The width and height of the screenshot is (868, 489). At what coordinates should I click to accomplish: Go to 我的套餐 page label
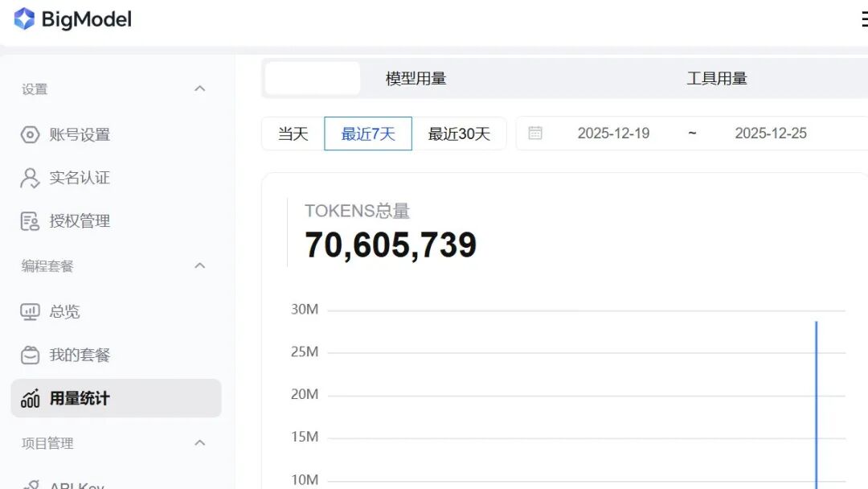pos(80,355)
